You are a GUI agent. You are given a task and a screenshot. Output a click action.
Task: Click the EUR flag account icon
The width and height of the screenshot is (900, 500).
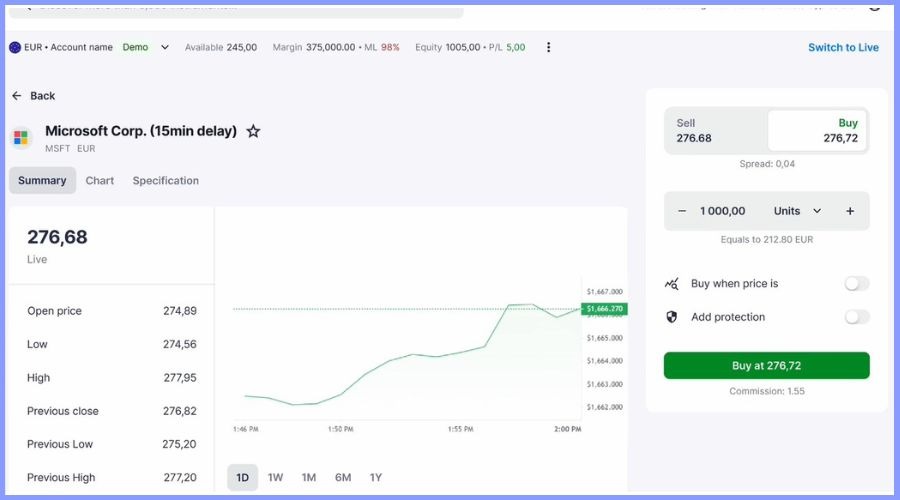coord(15,48)
